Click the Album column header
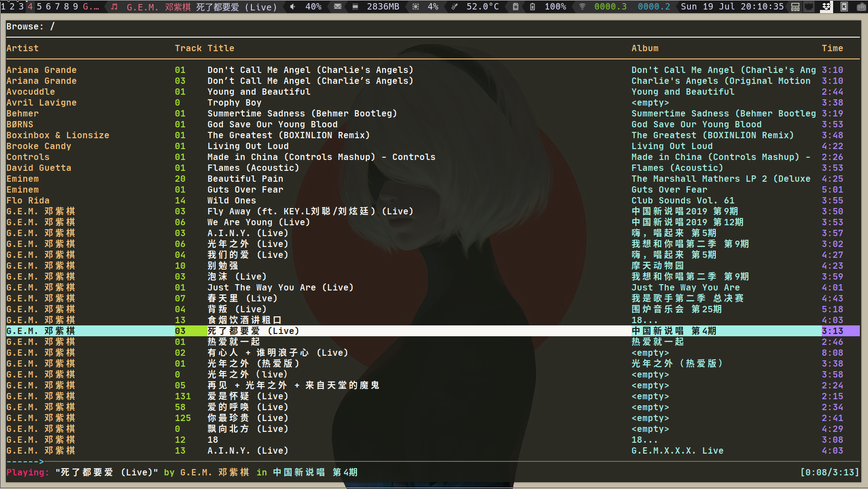Viewport: 868px width, 489px height. (645, 48)
